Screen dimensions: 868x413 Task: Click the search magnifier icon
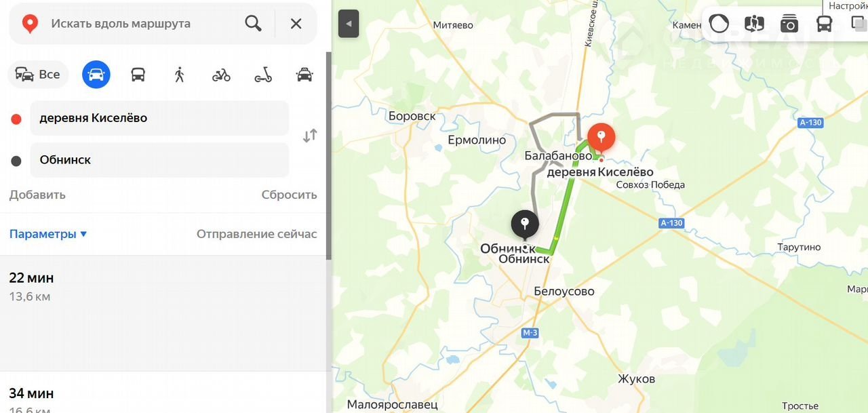tap(253, 24)
